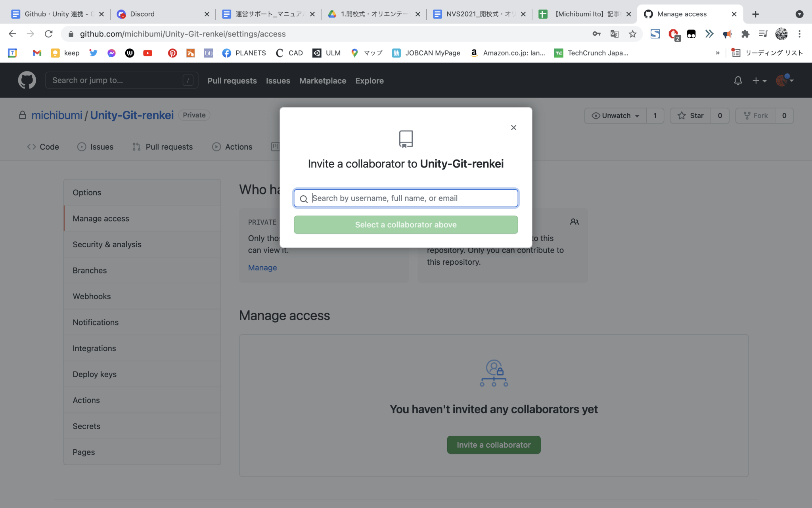Open notifications via the bell icon
The image size is (812, 508).
tap(738, 80)
